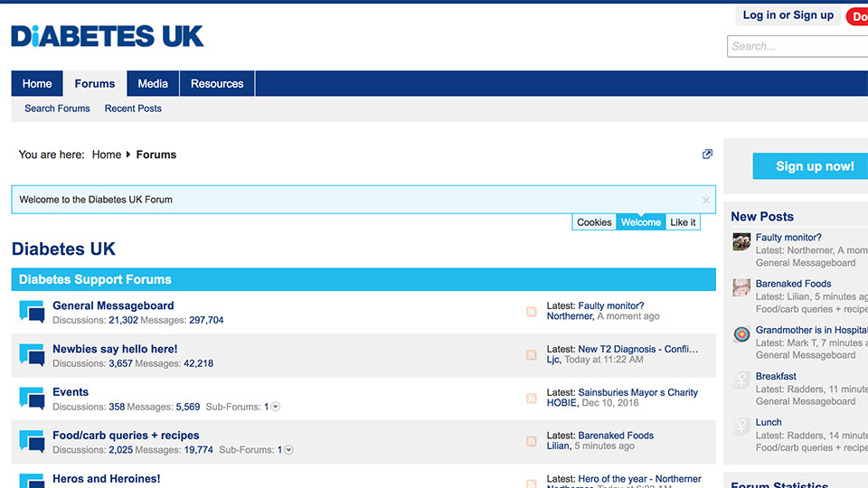868x488 pixels.
Task: Switch to Cookies notice tab
Action: click(594, 222)
